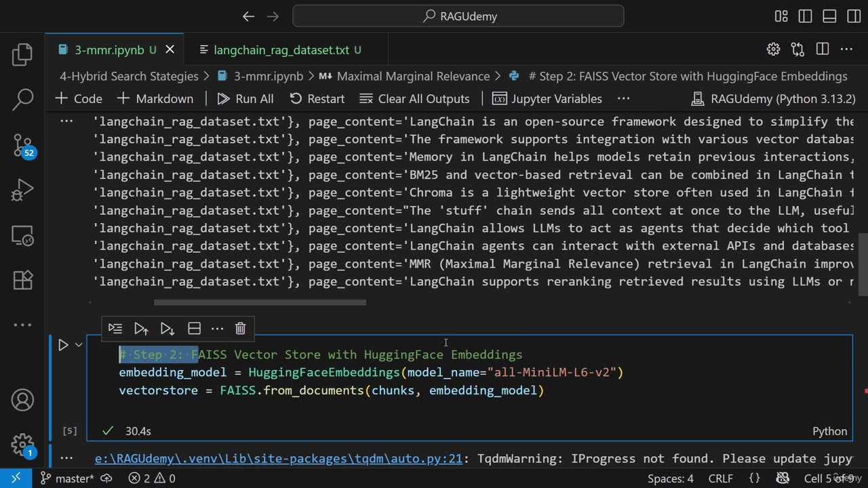The image size is (868, 488).
Task: Open the Search view icon
Action: pos(22,100)
